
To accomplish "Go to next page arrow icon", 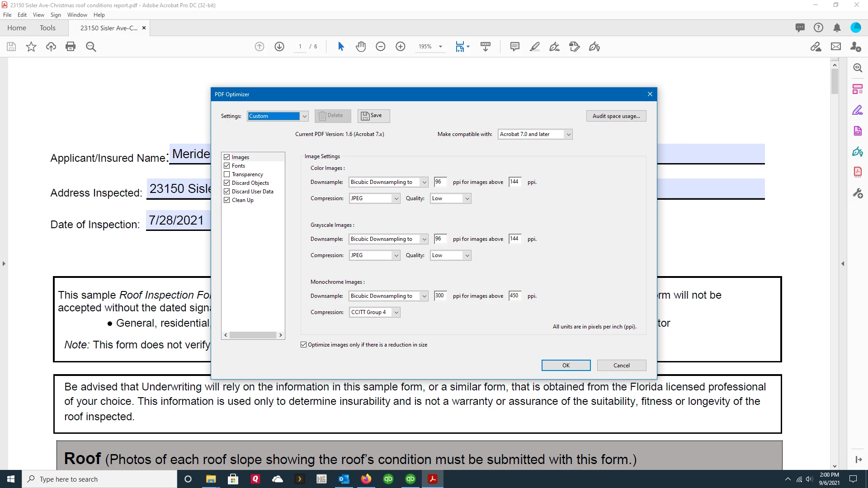I will (279, 47).
